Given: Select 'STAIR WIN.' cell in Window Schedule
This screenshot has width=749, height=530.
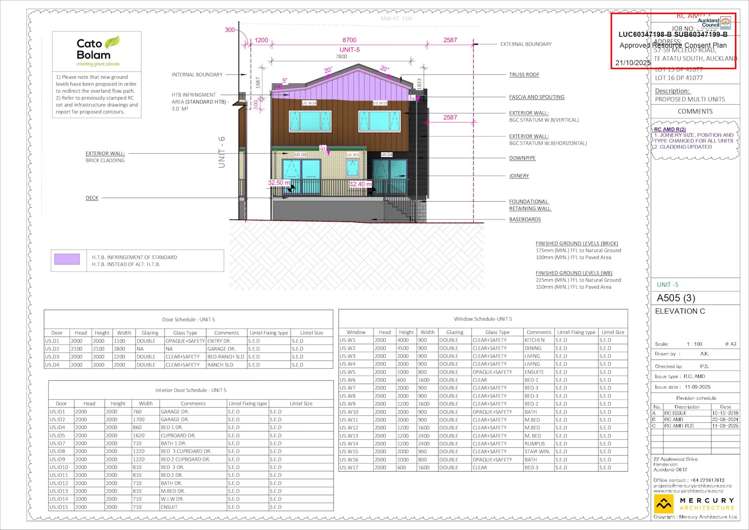Looking at the screenshot, I should [537, 452].
